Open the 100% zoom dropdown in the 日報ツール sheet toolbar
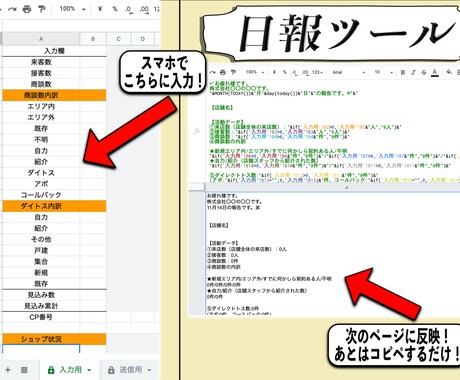 tap(255, 72)
